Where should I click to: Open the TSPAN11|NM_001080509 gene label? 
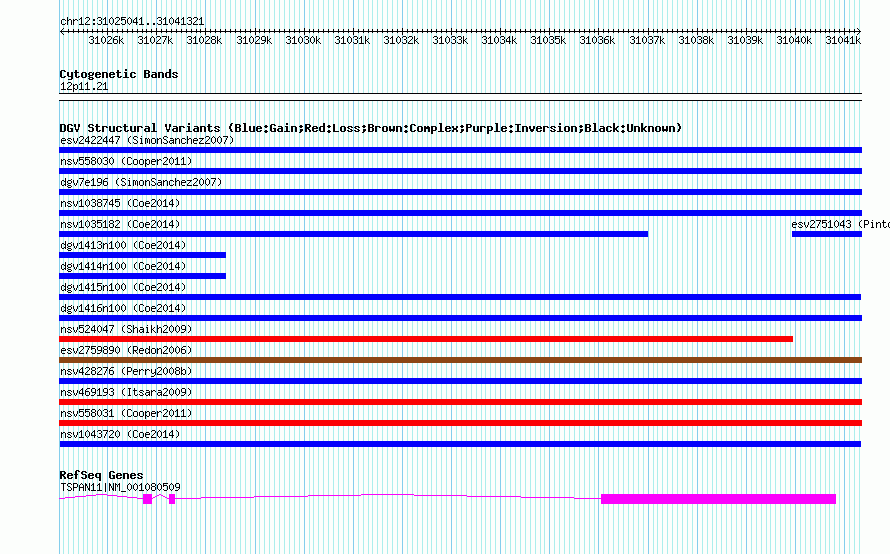point(120,487)
